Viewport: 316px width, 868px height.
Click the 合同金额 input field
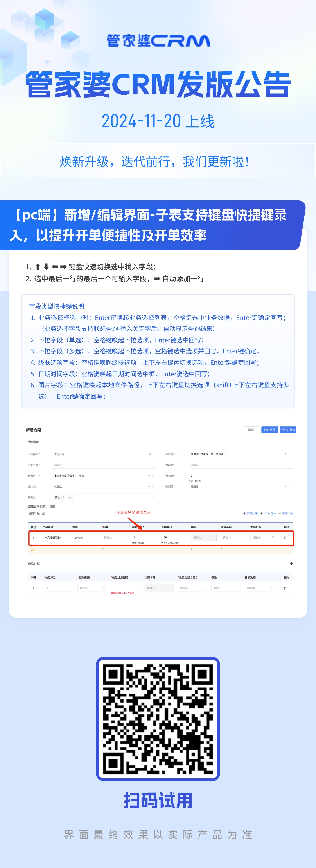[241, 476]
